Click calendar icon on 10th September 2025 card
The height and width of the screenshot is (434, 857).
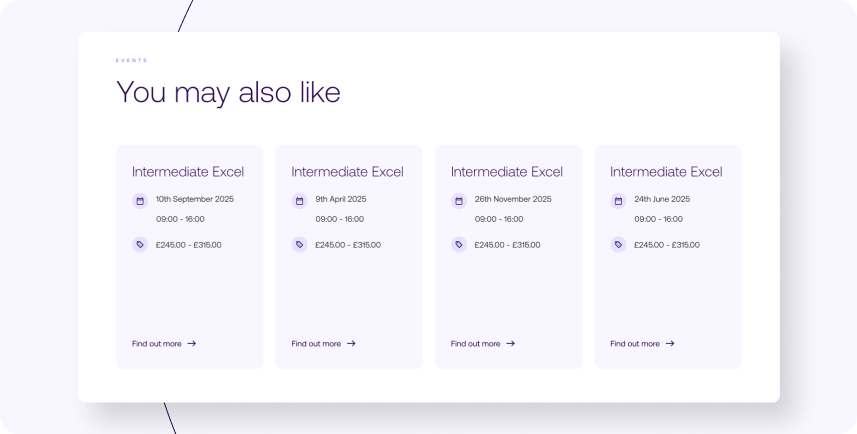140,201
